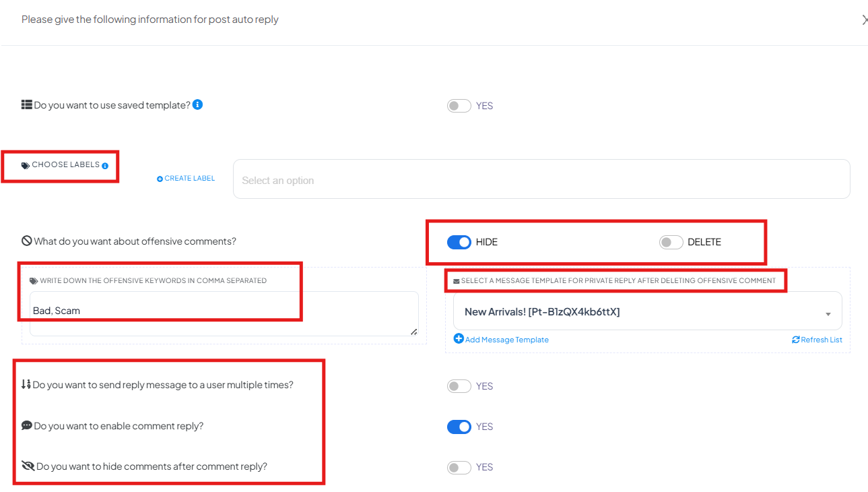
Task: Toggle hide comments after comment reply
Action: click(x=459, y=467)
